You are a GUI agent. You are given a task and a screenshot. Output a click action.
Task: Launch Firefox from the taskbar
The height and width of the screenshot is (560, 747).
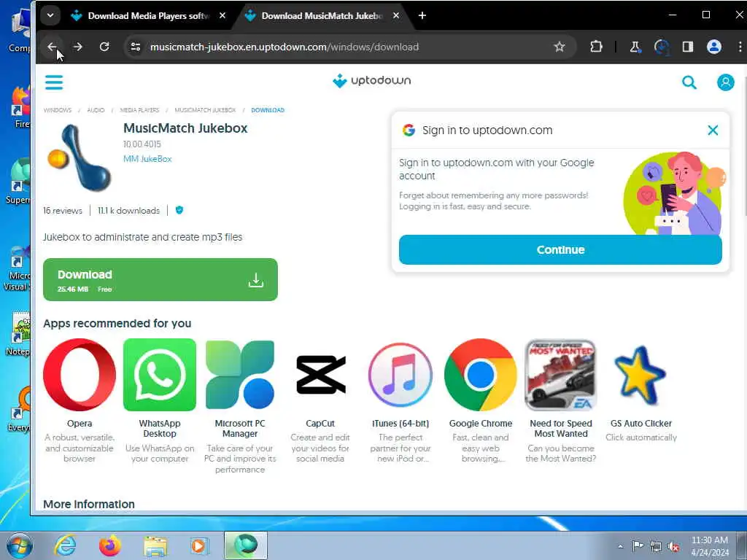coord(110,545)
